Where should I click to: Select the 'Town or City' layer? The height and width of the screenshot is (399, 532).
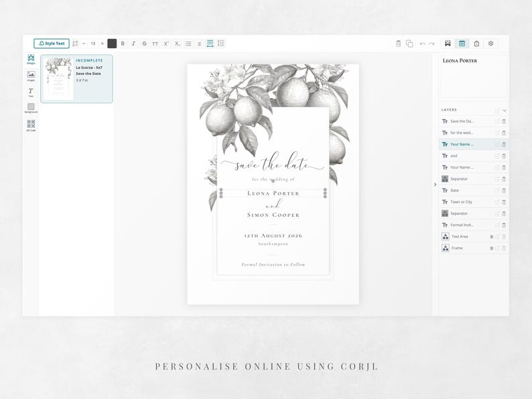pos(474,202)
